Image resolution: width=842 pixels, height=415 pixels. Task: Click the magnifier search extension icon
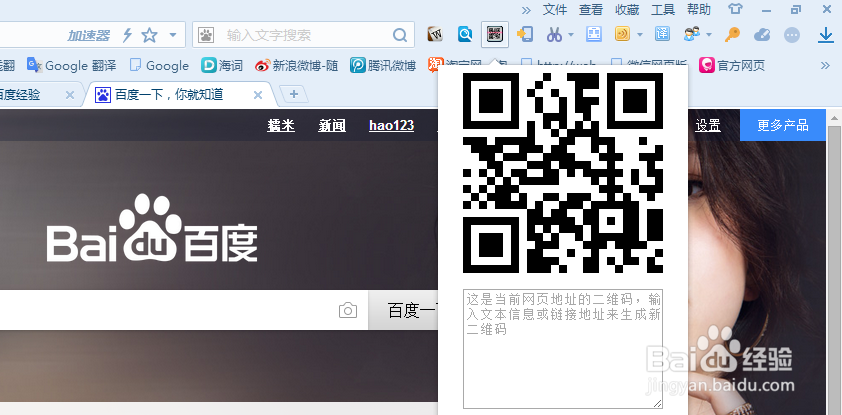pyautogui.click(x=465, y=35)
